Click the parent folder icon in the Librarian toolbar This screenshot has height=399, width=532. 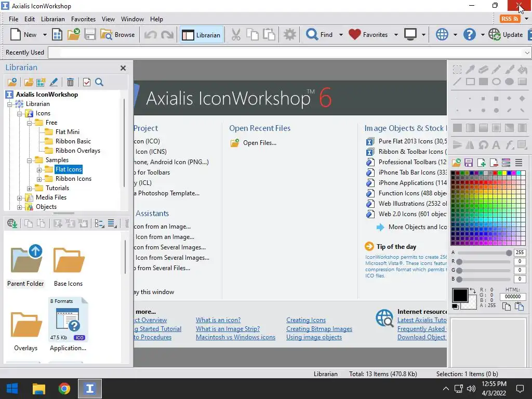coord(12,82)
